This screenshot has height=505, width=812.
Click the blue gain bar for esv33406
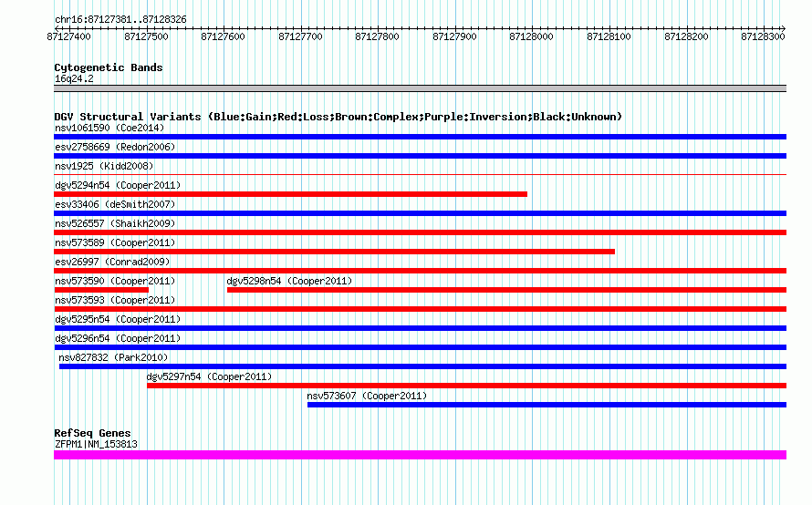click(420, 213)
